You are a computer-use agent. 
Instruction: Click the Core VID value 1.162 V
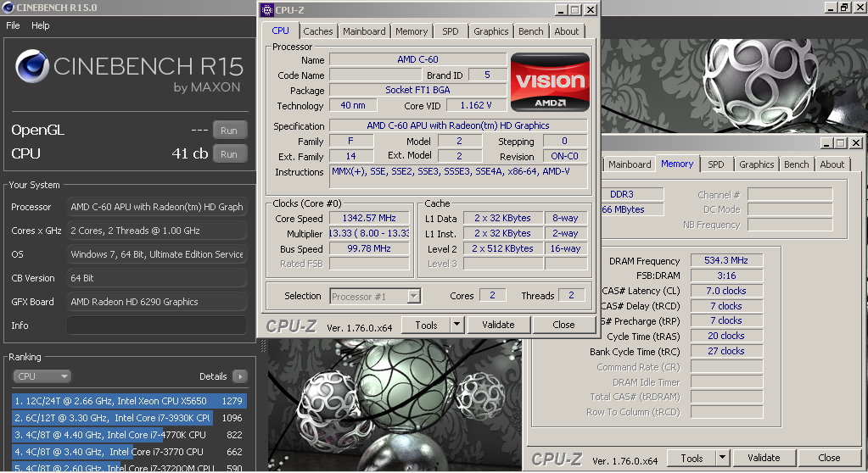476,105
